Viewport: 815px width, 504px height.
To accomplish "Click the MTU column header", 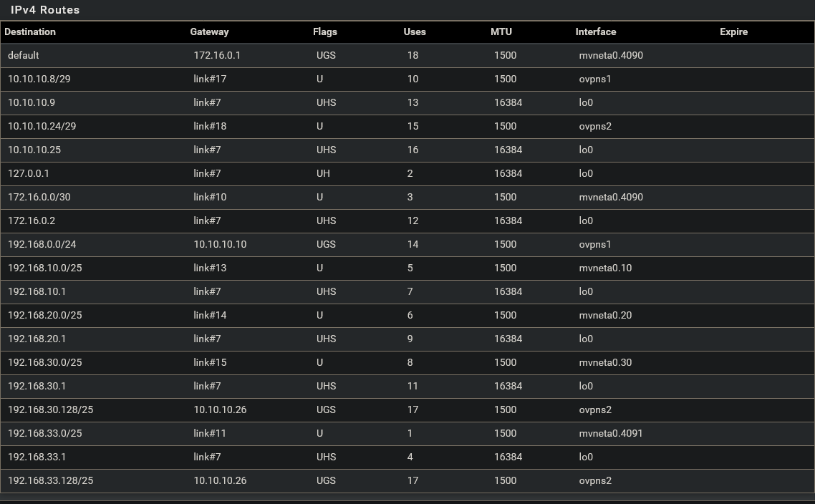I will coord(501,31).
